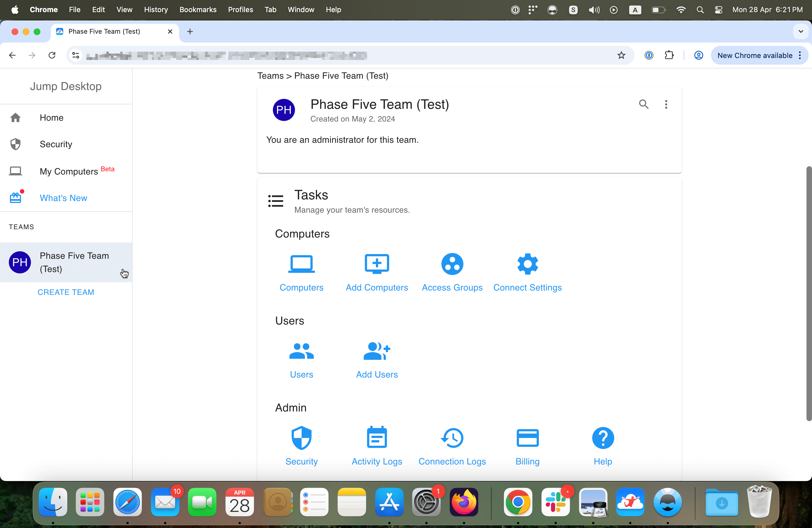Open Connection Logs history icon

coord(452,438)
